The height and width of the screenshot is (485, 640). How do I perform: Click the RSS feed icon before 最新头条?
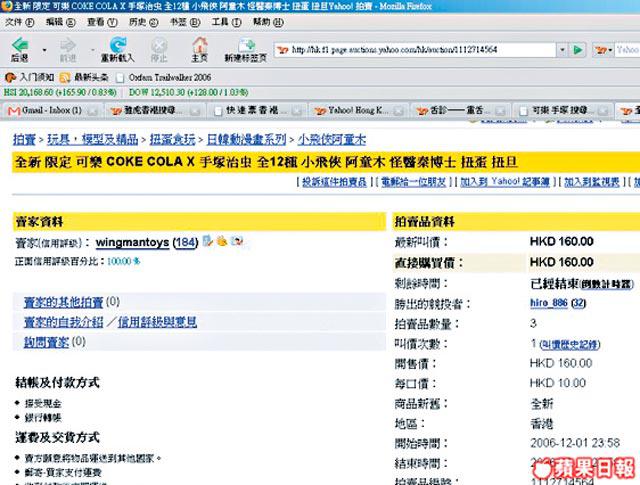(x=64, y=78)
